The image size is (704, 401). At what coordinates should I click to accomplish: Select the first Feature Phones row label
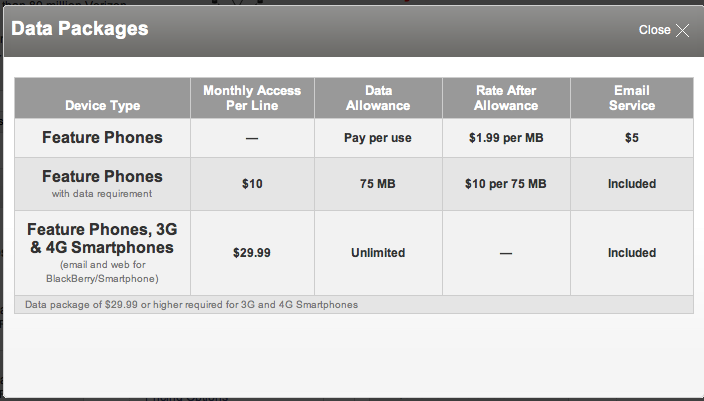click(x=102, y=137)
